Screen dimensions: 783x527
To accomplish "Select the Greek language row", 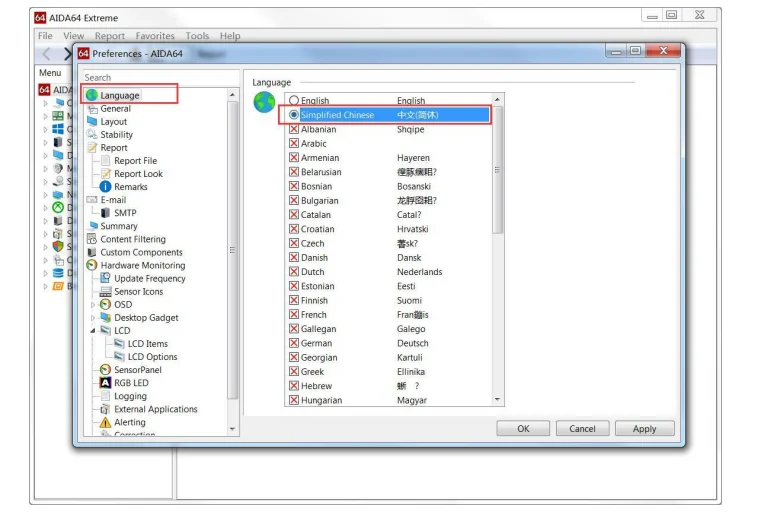I will click(390, 372).
